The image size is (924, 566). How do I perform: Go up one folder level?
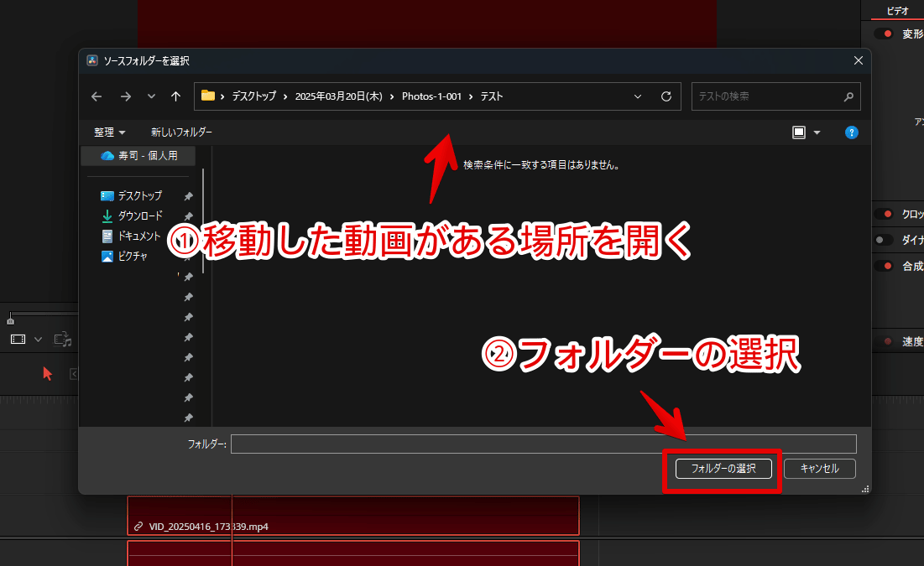pos(175,96)
